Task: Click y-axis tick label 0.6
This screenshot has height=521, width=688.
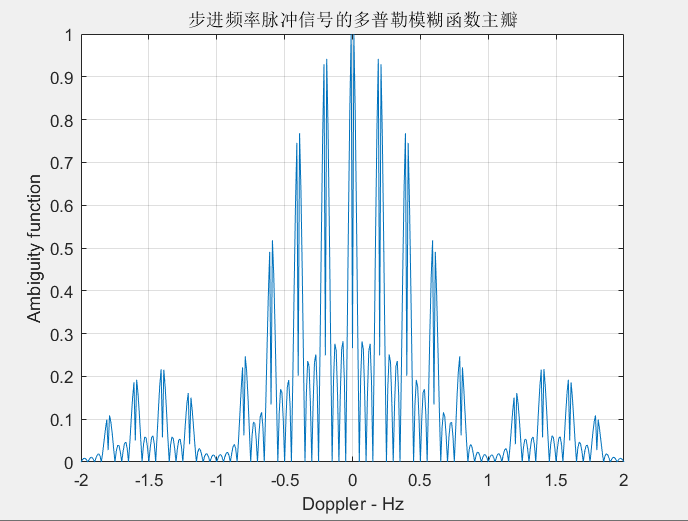Action: (x=62, y=206)
